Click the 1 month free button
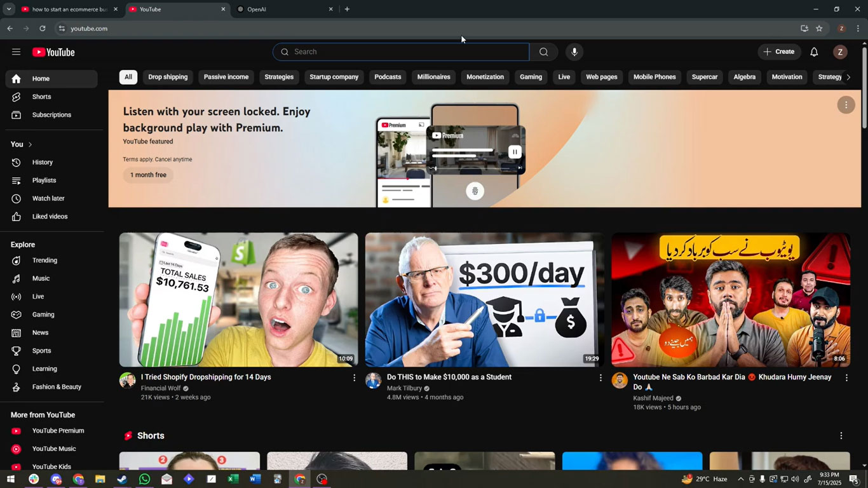Screen dimensions: 868x488 pyautogui.click(x=148, y=175)
